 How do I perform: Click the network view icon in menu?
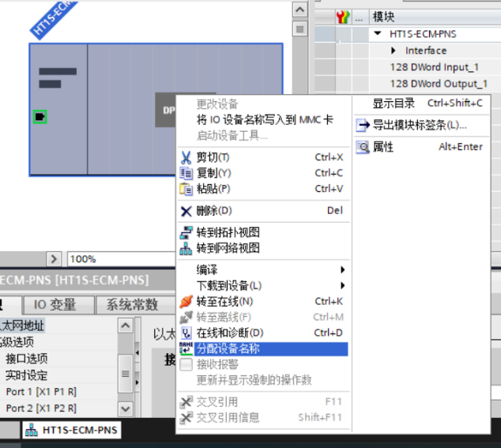point(186,248)
